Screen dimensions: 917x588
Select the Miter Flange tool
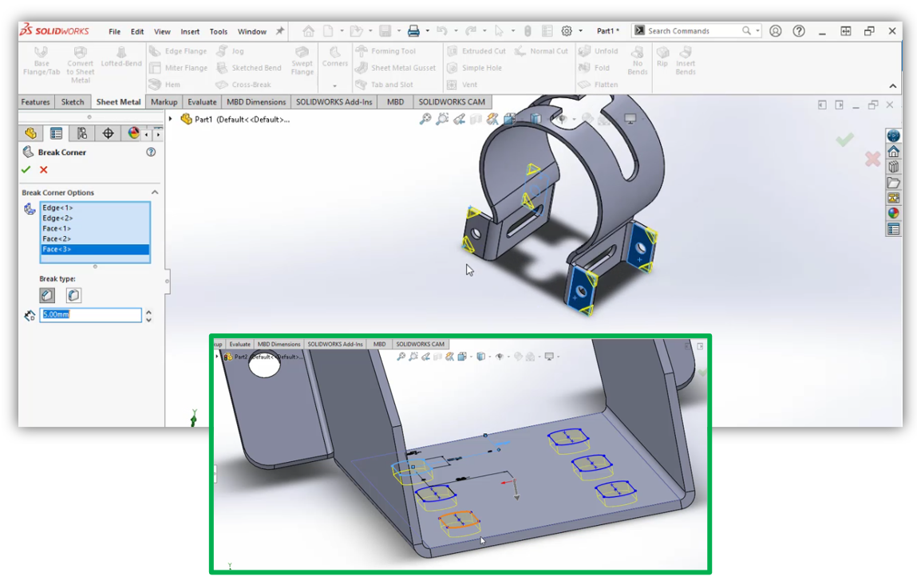point(178,68)
